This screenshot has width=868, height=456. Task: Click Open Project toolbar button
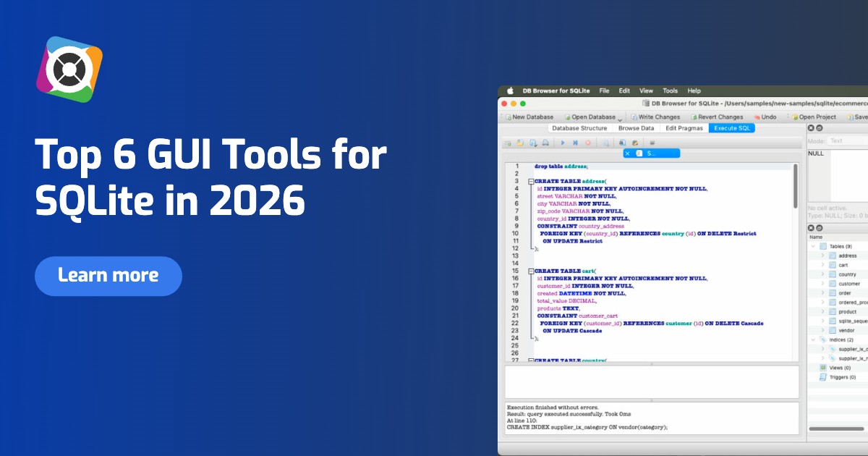tap(814, 117)
